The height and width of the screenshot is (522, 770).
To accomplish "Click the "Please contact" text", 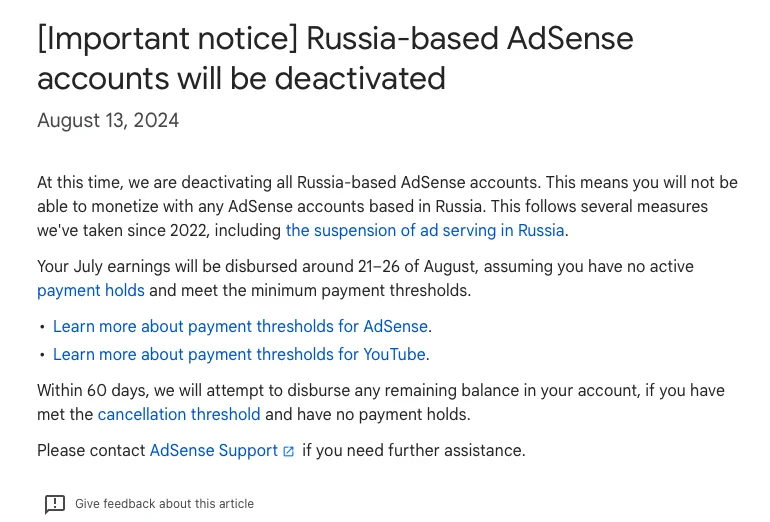I will (91, 450).
